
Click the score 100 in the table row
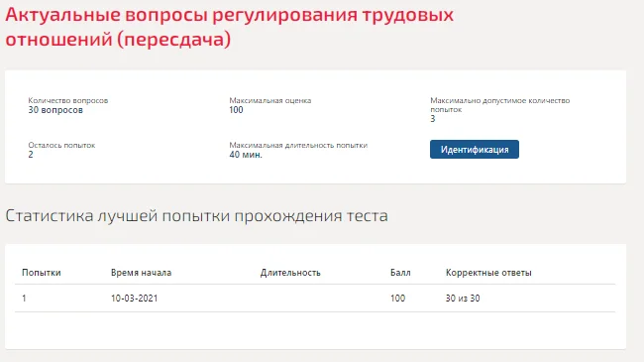[x=397, y=299]
